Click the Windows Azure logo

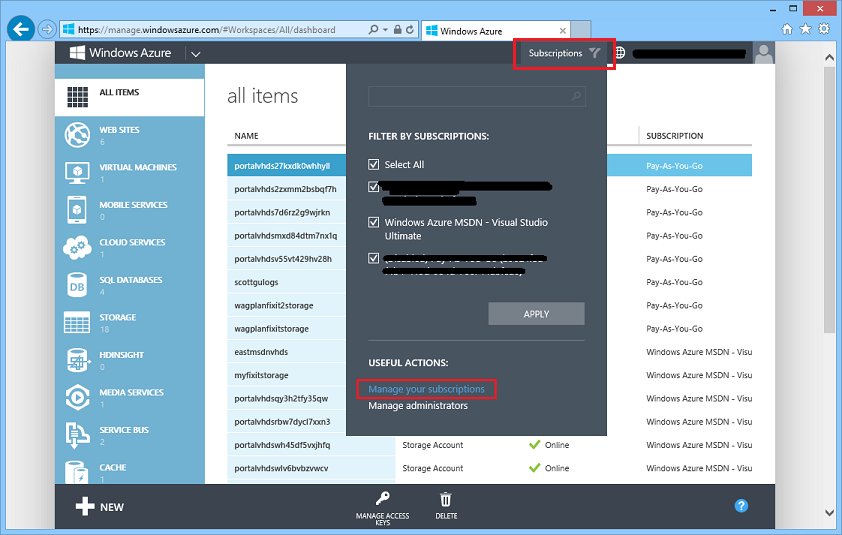pyautogui.click(x=77, y=53)
